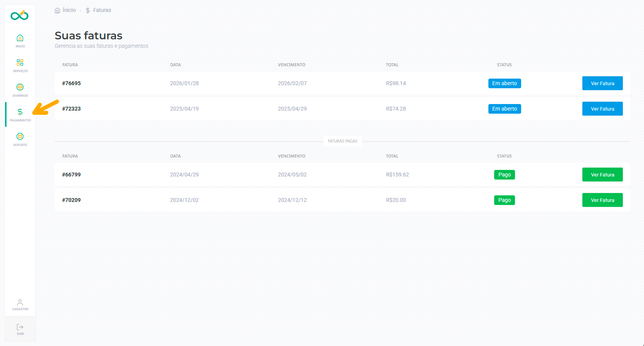Open the Suporte lifebuoy icon
Image resolution: width=644 pixels, height=346 pixels.
(x=20, y=137)
